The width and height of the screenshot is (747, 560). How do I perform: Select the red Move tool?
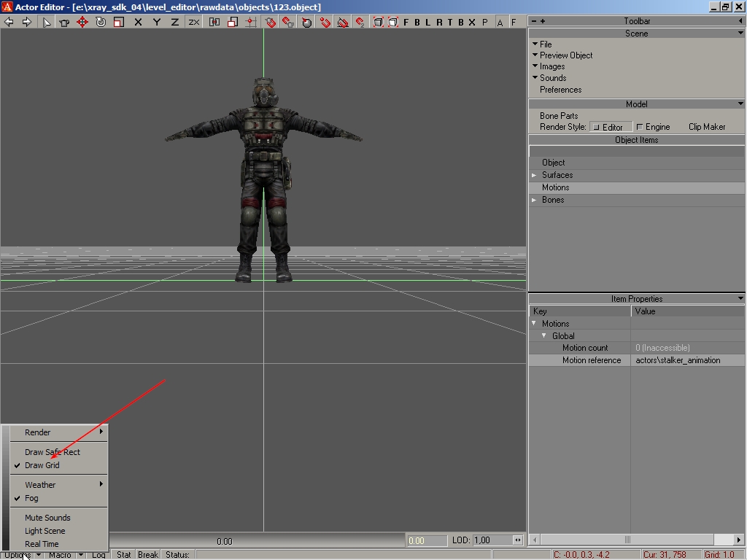point(82,22)
